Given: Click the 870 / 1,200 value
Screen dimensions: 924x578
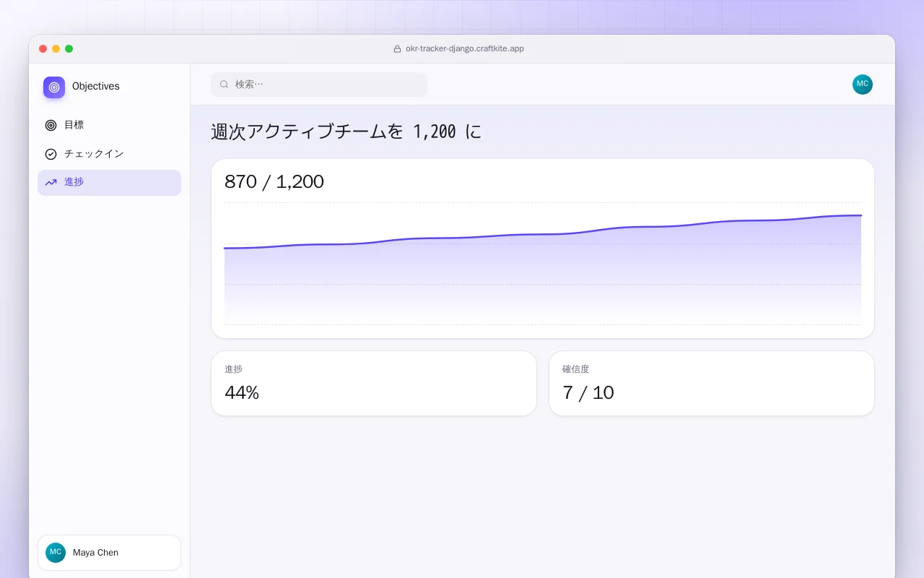Looking at the screenshot, I should (x=274, y=181).
